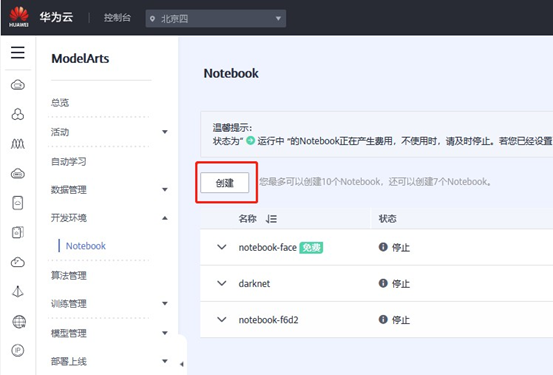
Task: Open the three-circles cluster sidebar icon
Action: [x=18, y=114]
